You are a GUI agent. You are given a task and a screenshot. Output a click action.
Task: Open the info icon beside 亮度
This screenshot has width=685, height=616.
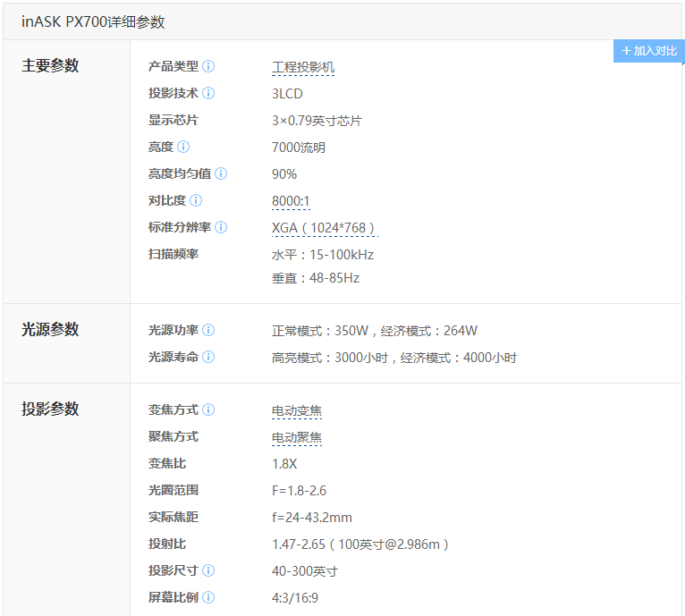tap(183, 147)
